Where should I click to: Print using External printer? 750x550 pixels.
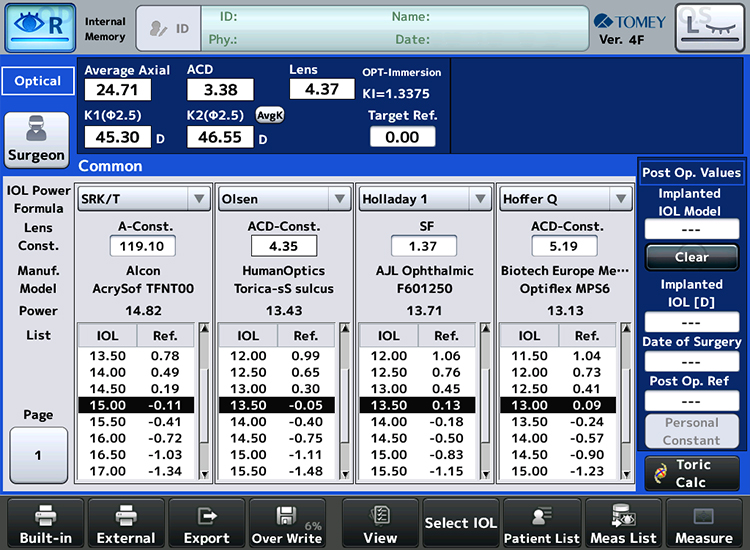point(126,524)
